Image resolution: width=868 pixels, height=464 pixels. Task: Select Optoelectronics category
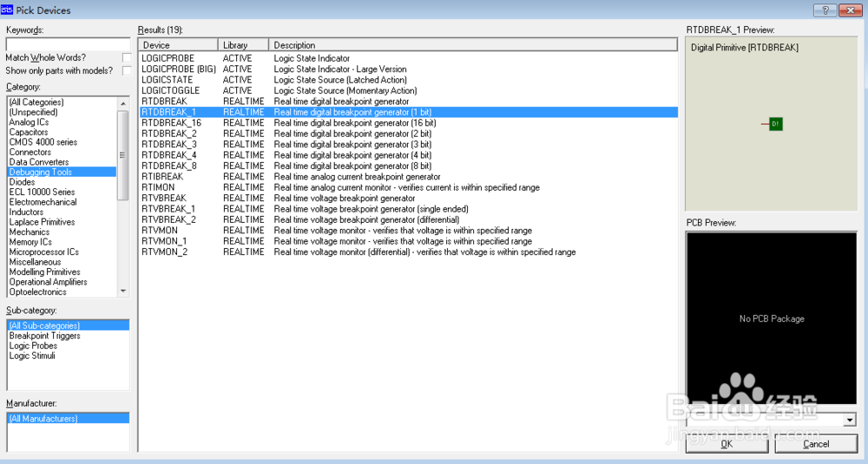tap(62, 291)
